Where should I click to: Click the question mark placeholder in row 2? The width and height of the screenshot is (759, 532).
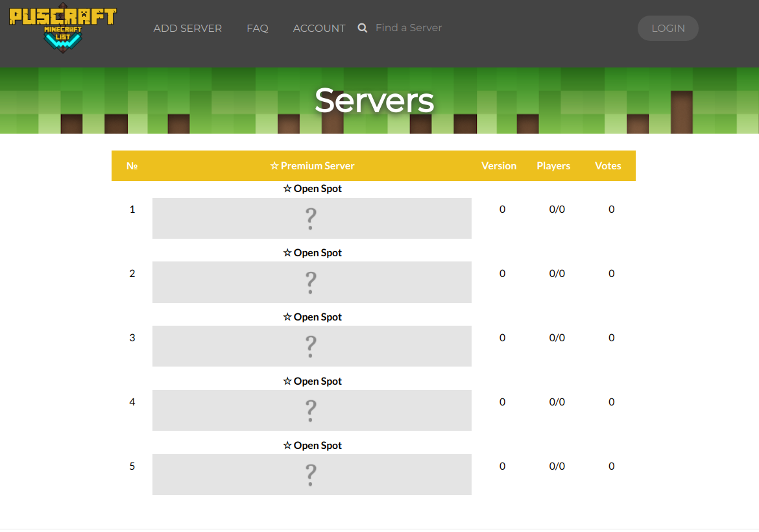311,282
